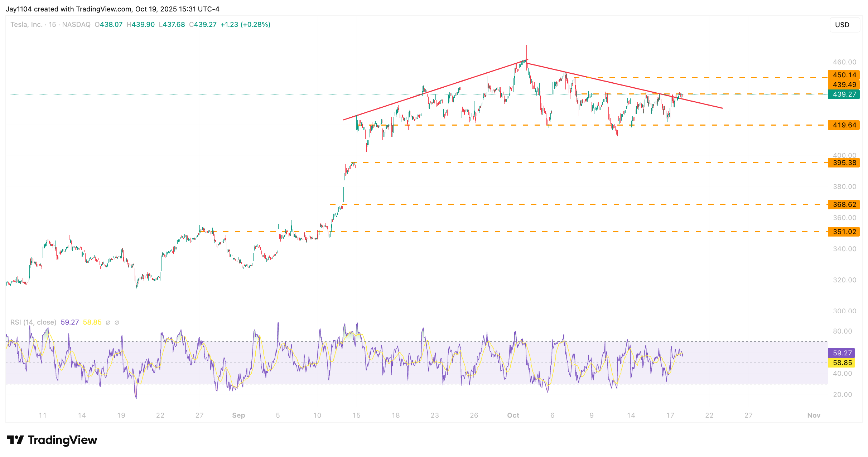This screenshot has width=868, height=457.
Task: Click the TradingView logo icon
Action: click(x=15, y=439)
